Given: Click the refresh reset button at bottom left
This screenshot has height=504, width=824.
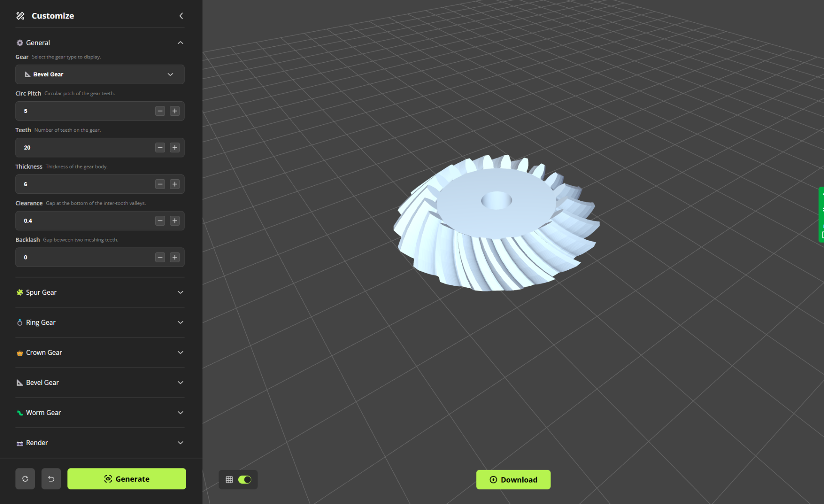Looking at the screenshot, I should [25, 479].
